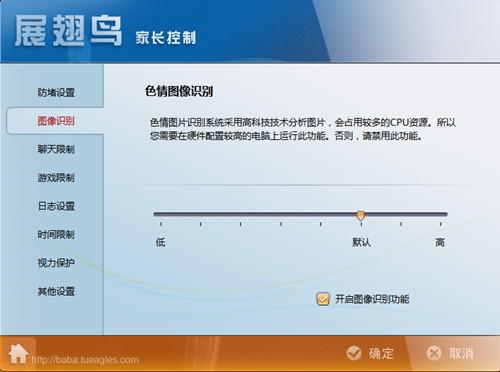Visit the http://baba.tueagles.com link

click(x=85, y=360)
